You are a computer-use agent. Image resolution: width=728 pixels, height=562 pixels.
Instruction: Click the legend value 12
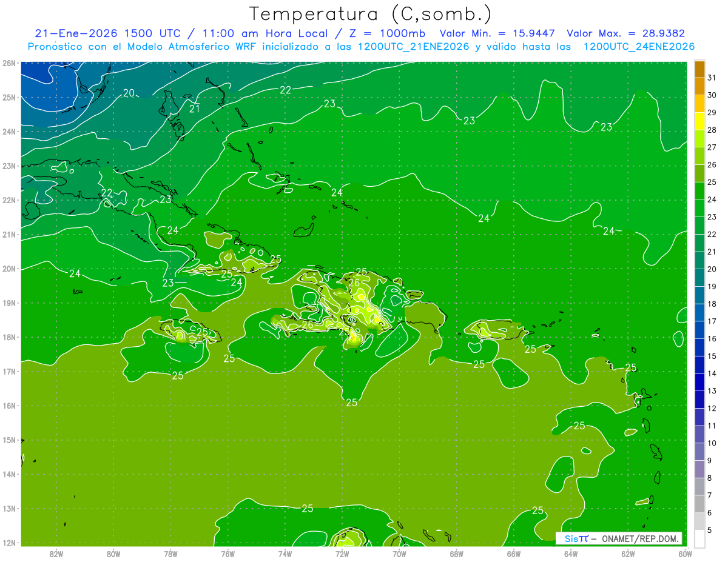coord(712,408)
